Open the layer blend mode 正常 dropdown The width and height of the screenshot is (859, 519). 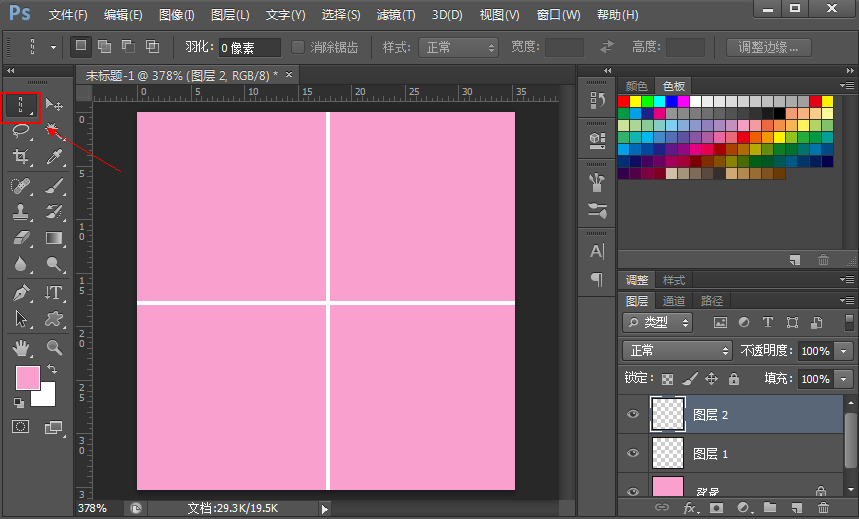point(677,351)
